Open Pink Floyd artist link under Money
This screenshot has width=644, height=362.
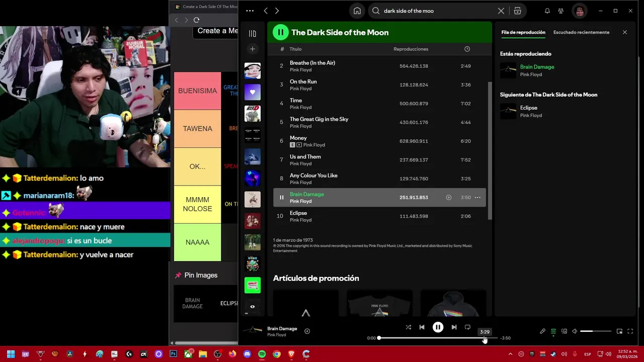[314, 145]
